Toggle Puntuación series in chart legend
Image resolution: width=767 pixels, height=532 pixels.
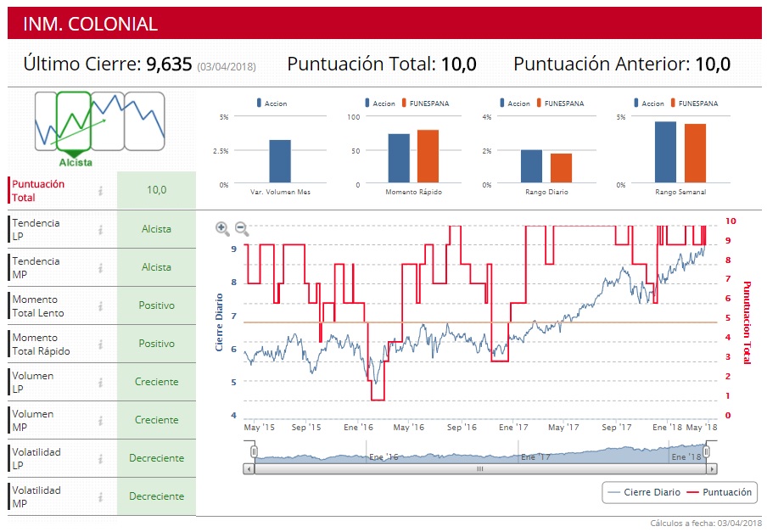(719, 492)
